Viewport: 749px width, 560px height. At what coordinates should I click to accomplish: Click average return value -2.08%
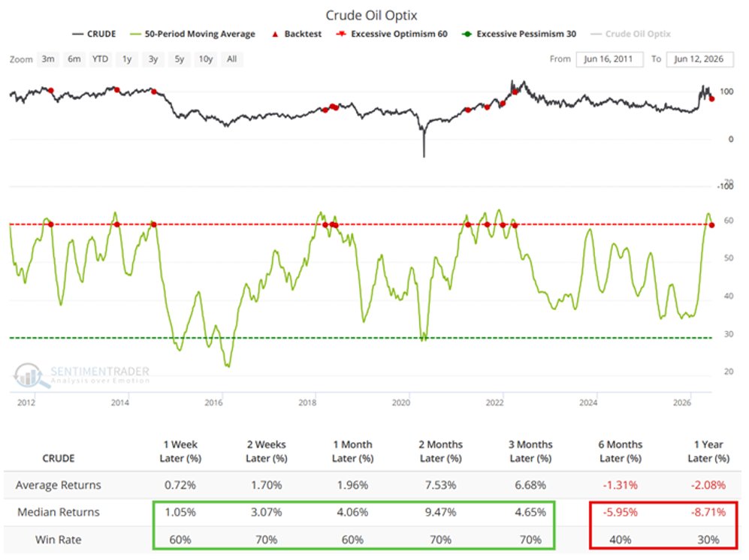[x=708, y=485]
